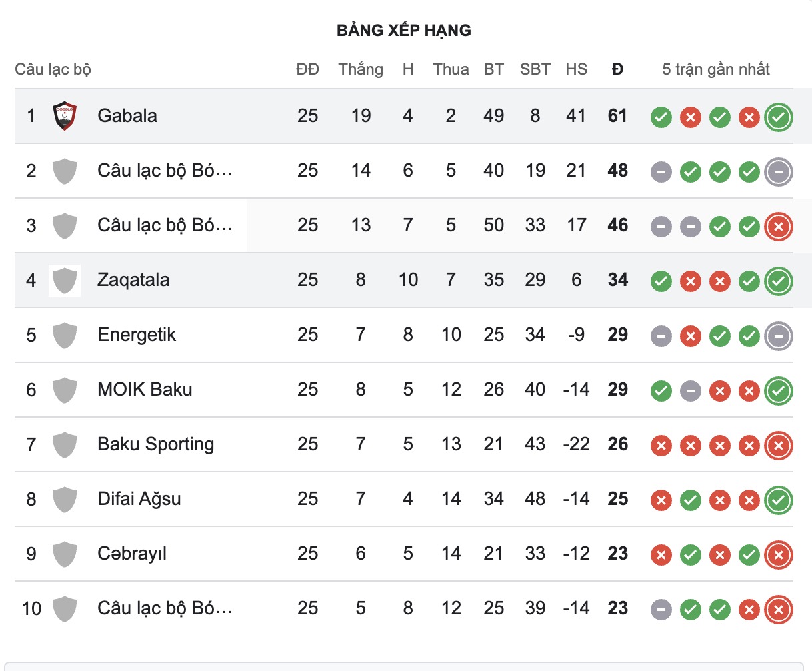The height and width of the screenshot is (671, 812).
Task: Click the shield icon for rank 10 club
Action: (65, 609)
